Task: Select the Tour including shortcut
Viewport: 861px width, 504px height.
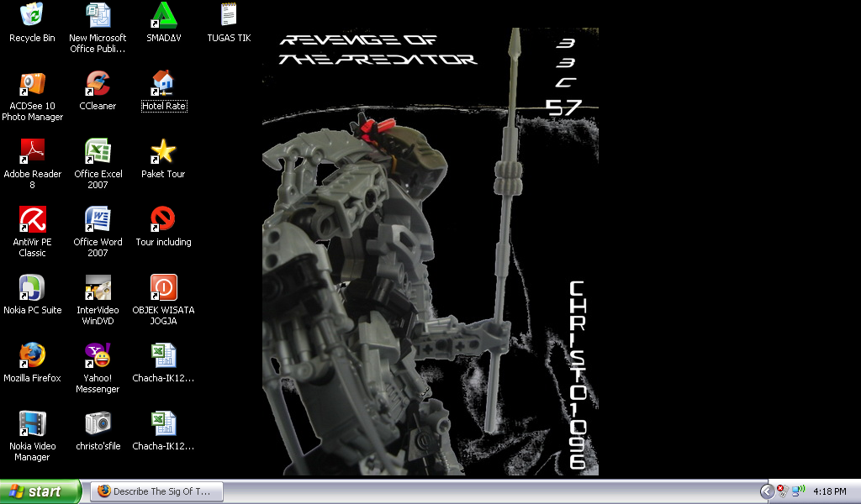Action: coord(163,220)
